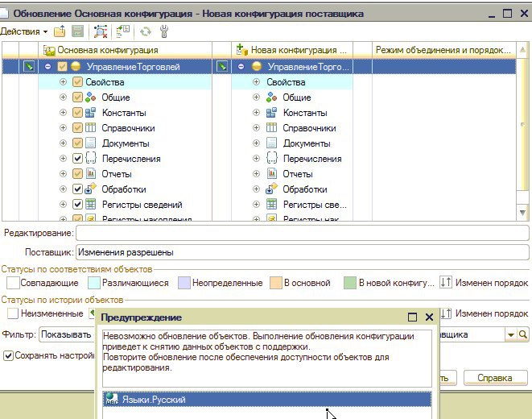
Task: Toggle the Общие checkbox
Action: pyautogui.click(x=77, y=97)
